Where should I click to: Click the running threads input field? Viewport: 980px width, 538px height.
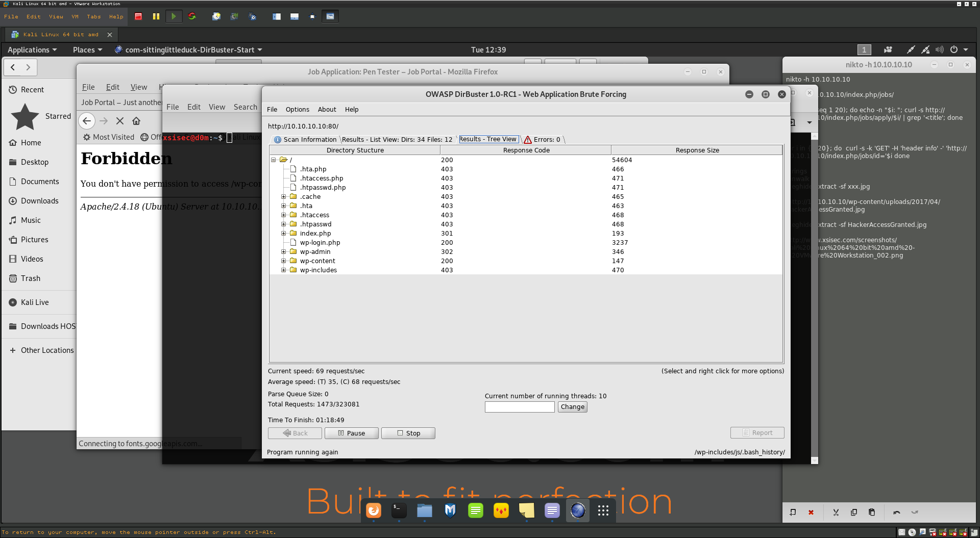click(x=520, y=407)
